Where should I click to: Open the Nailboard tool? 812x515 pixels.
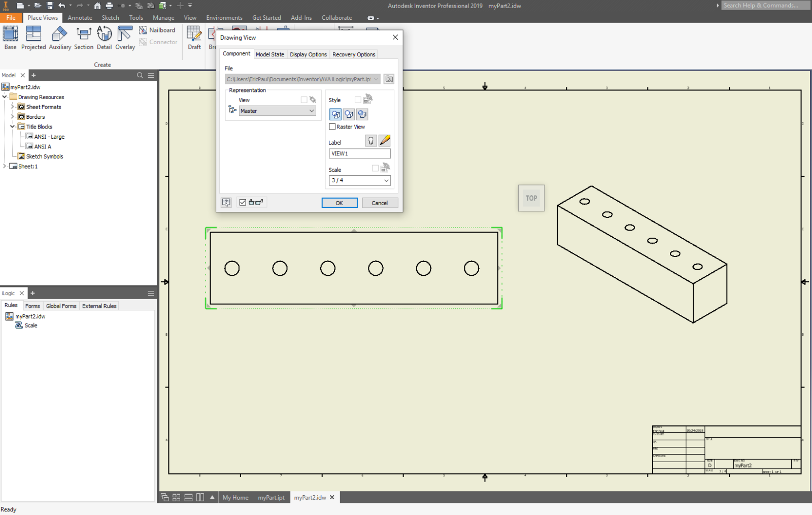[x=158, y=29]
